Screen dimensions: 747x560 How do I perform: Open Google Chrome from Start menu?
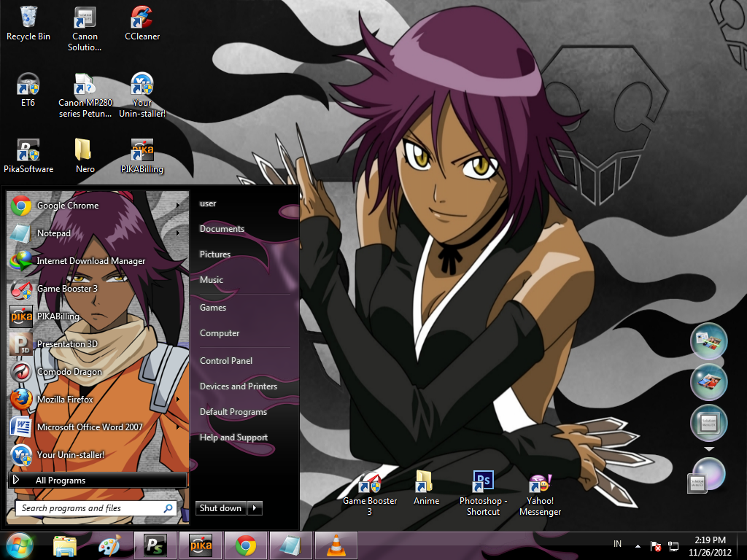click(x=98, y=205)
